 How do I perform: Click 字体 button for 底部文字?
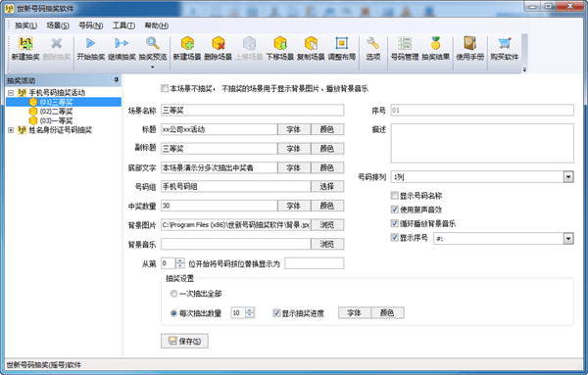pos(294,167)
